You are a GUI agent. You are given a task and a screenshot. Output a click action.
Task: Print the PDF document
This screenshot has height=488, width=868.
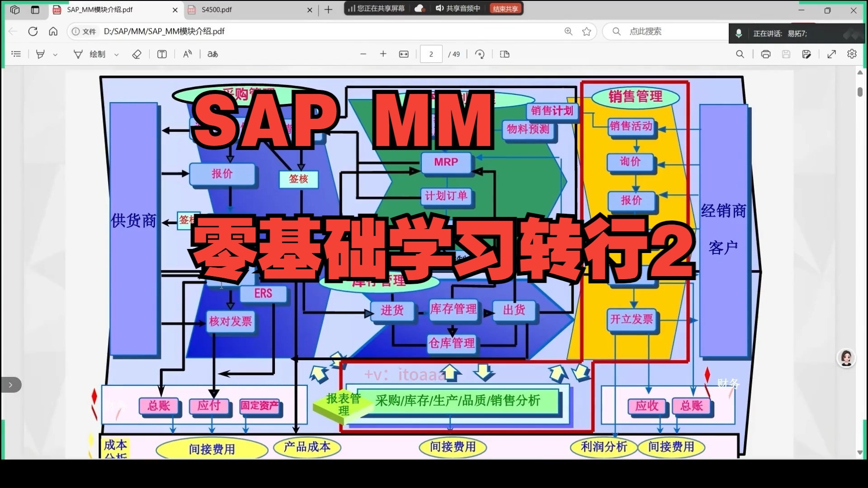pyautogui.click(x=766, y=54)
